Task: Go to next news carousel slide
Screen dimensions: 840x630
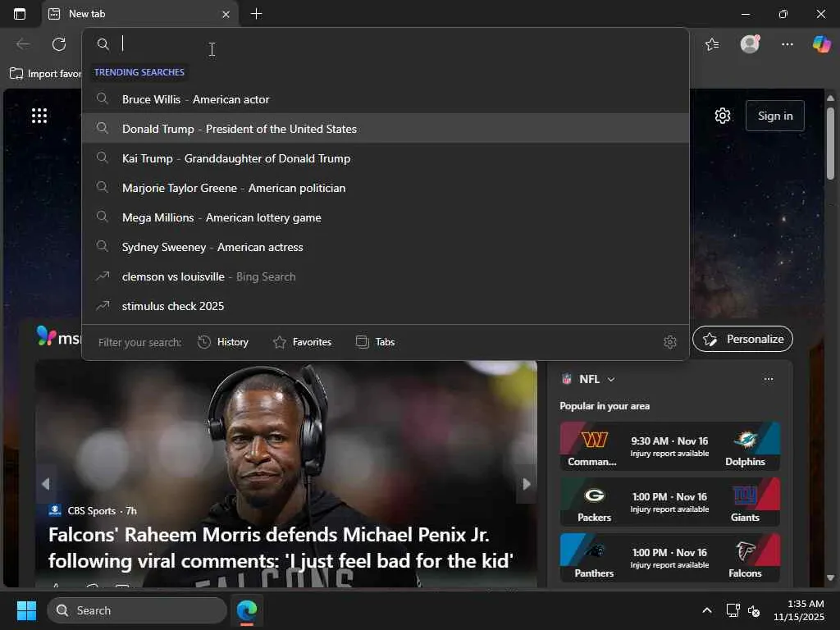Action: (x=526, y=484)
